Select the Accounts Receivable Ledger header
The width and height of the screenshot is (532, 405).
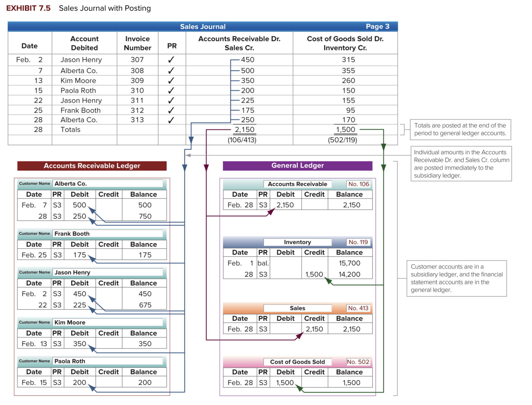(92, 166)
